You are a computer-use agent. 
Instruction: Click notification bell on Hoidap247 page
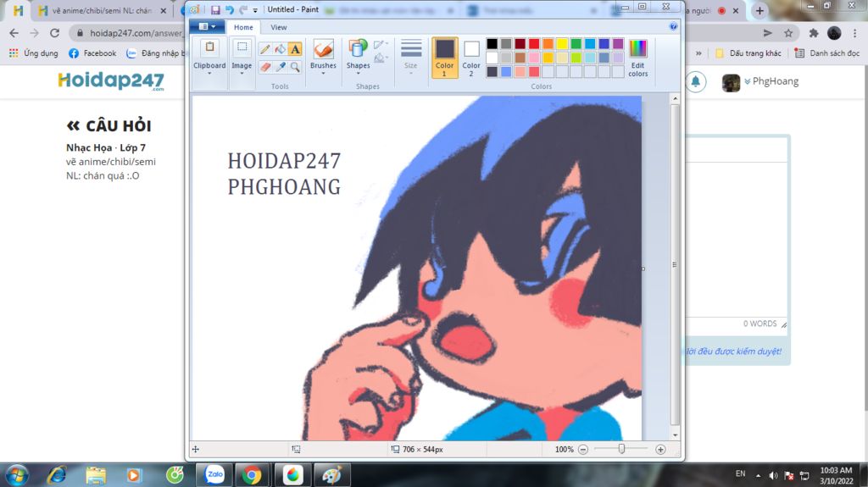(695, 82)
